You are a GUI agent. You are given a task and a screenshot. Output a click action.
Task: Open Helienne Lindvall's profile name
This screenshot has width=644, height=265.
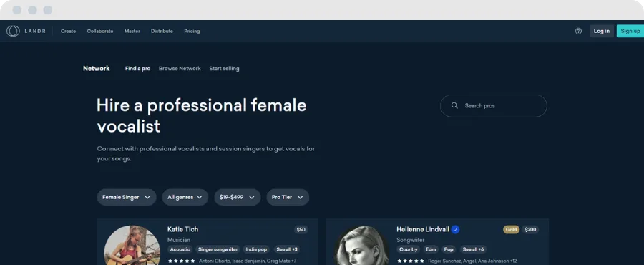[423, 229]
